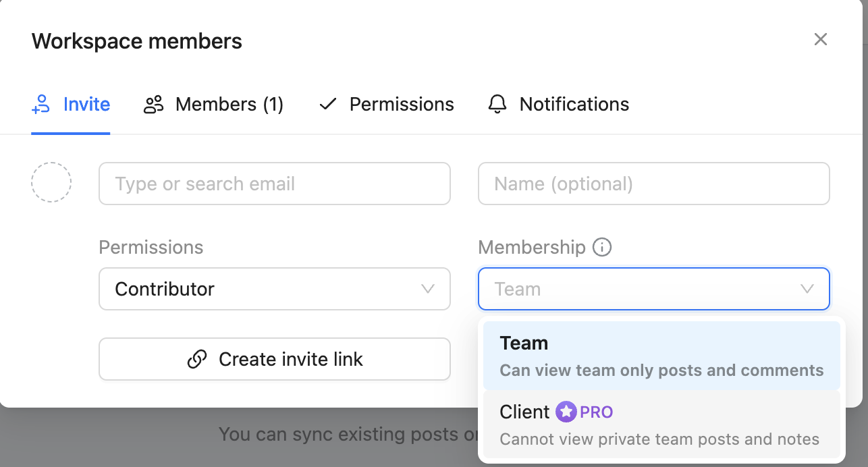Select the Team membership option
Screen dimensions: 868x467
[661, 356]
